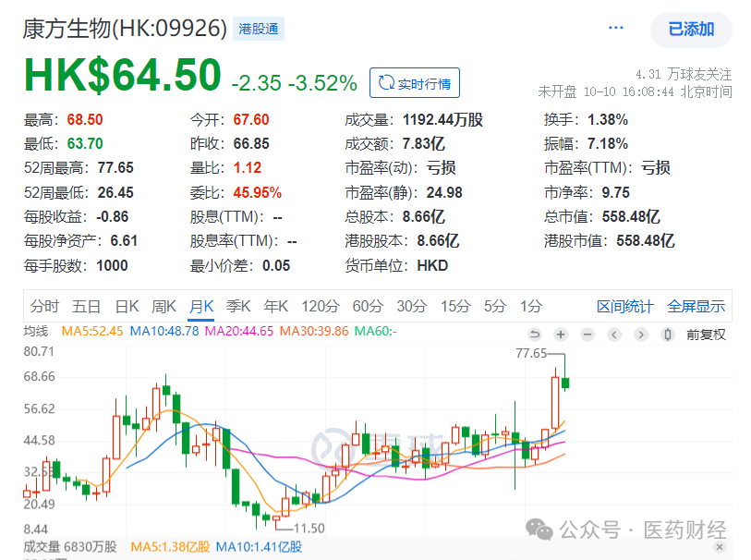Choose the 60分 interval tab
Viewport: 751px width, 560px height.
click(x=367, y=307)
